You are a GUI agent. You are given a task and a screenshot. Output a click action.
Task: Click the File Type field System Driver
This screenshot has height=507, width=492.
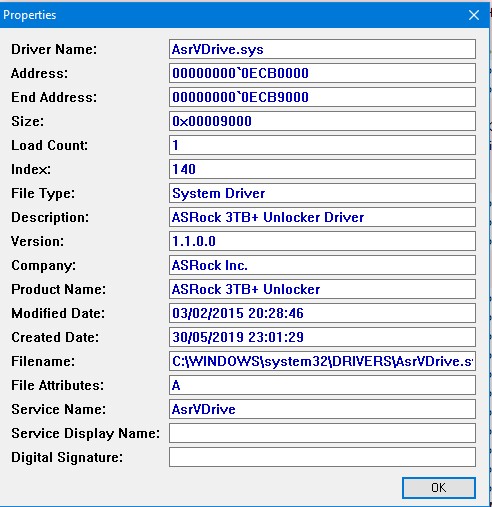coord(322,193)
